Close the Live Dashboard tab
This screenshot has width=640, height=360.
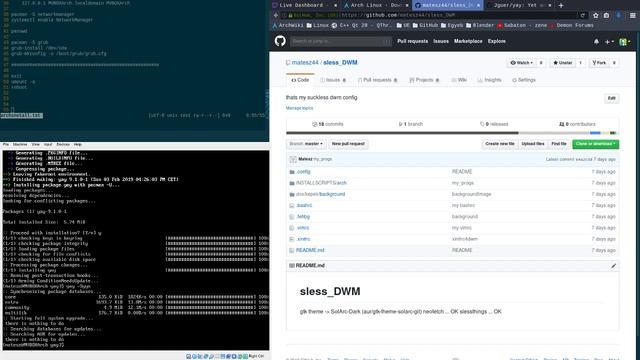tap(336, 5)
